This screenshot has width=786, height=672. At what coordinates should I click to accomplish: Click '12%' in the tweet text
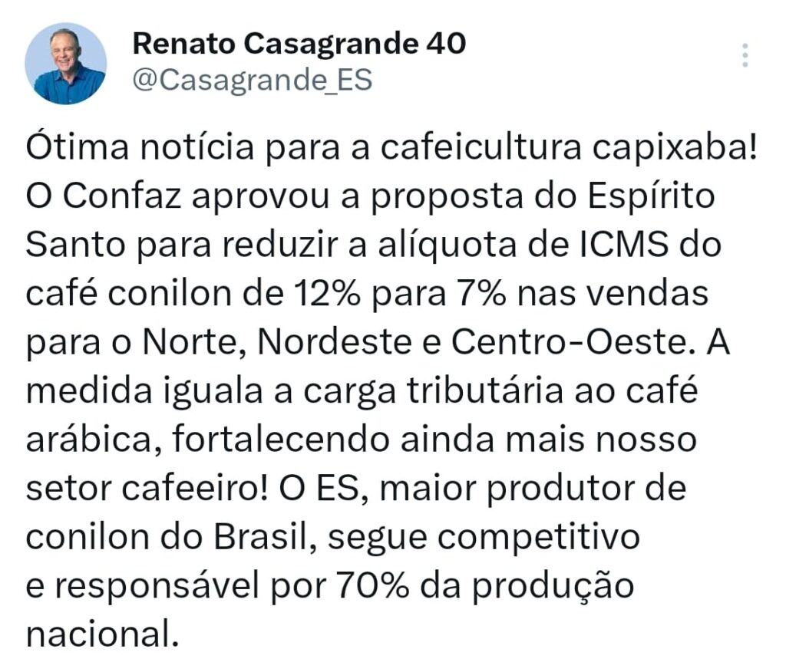[x=327, y=293]
